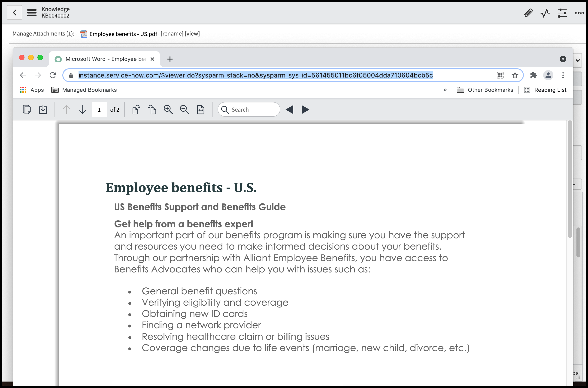Select the copy pages icon

(x=27, y=109)
